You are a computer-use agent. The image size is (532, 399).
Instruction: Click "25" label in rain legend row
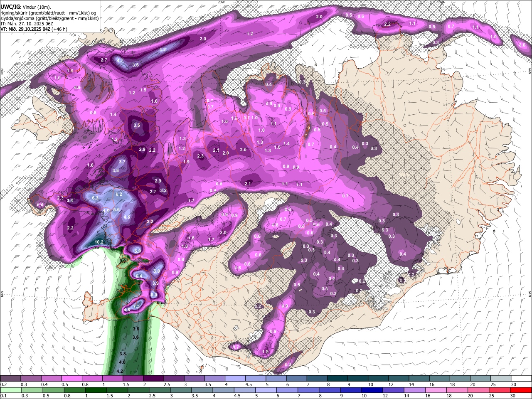click(492, 396)
